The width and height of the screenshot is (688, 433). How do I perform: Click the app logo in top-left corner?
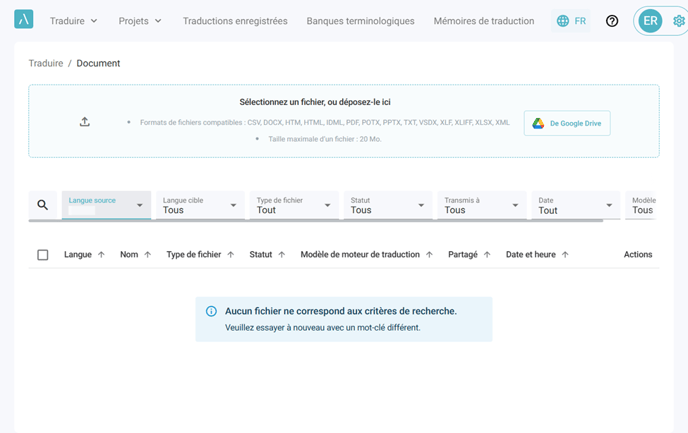pos(24,20)
